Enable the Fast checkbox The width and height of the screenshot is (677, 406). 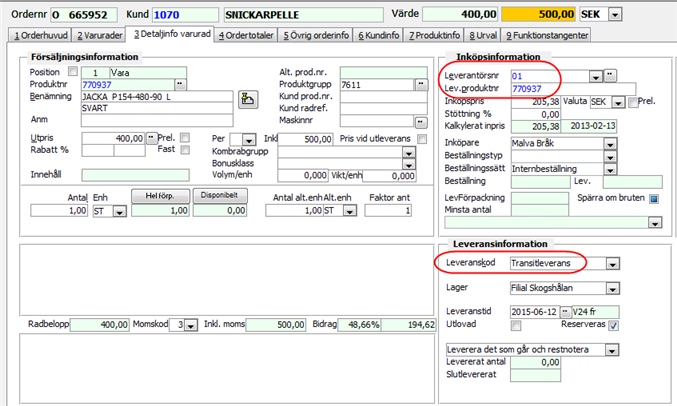coord(185,149)
